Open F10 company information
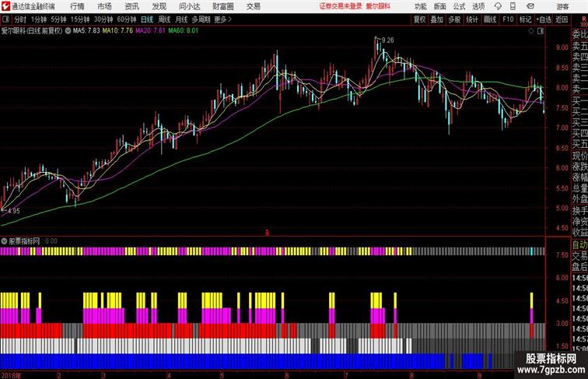588x379 pixels. [508, 19]
